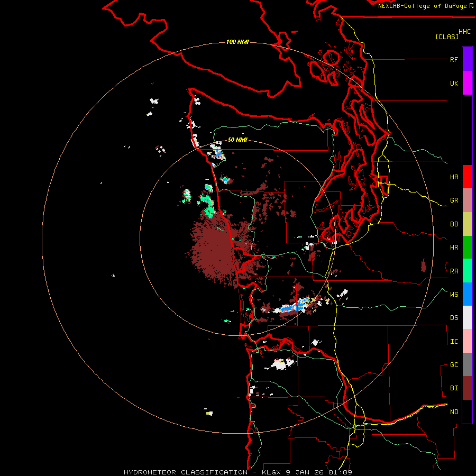
Task: Click the DS white legend swatch
Action: (467, 317)
